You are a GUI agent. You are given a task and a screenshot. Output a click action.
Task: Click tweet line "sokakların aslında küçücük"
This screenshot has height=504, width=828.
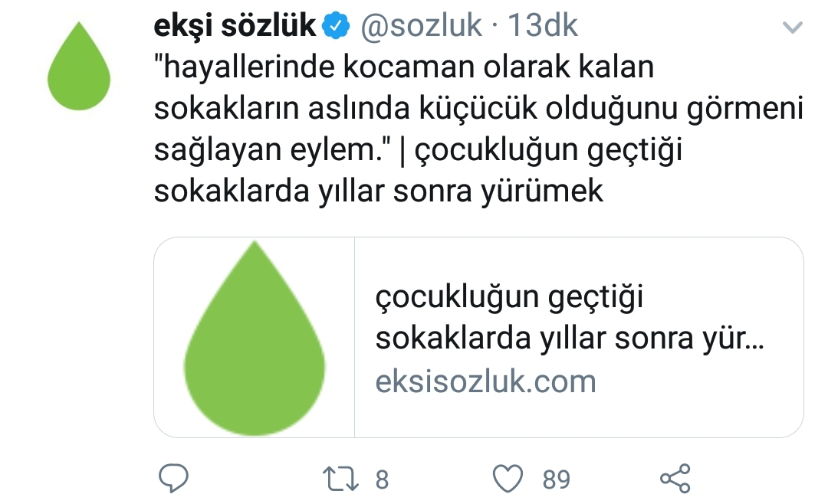pyautogui.click(x=347, y=109)
